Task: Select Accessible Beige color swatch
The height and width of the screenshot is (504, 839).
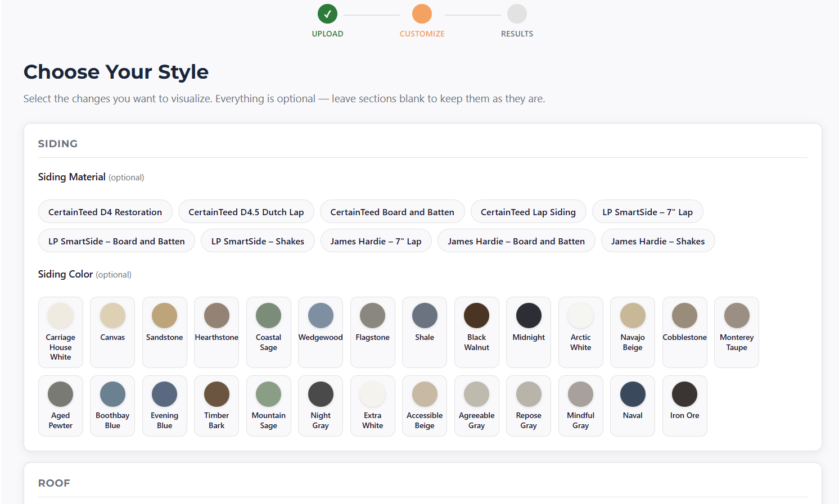Action: point(425,406)
